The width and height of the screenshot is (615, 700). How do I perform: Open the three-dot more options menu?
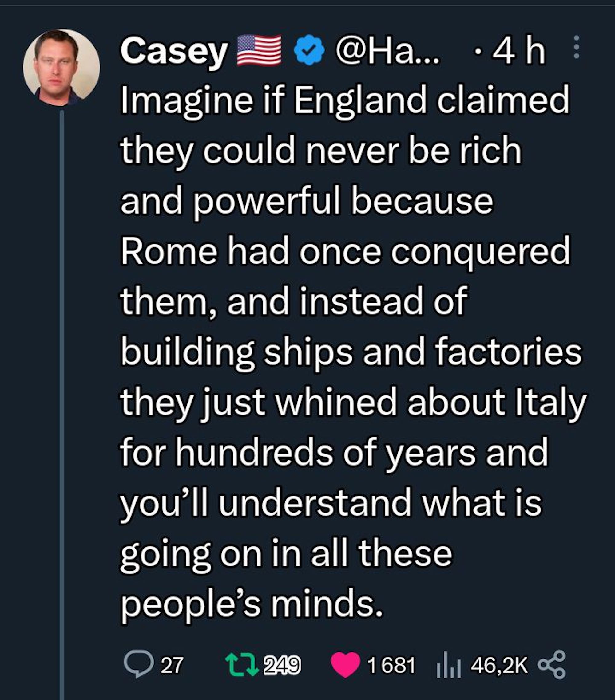pos(576,47)
